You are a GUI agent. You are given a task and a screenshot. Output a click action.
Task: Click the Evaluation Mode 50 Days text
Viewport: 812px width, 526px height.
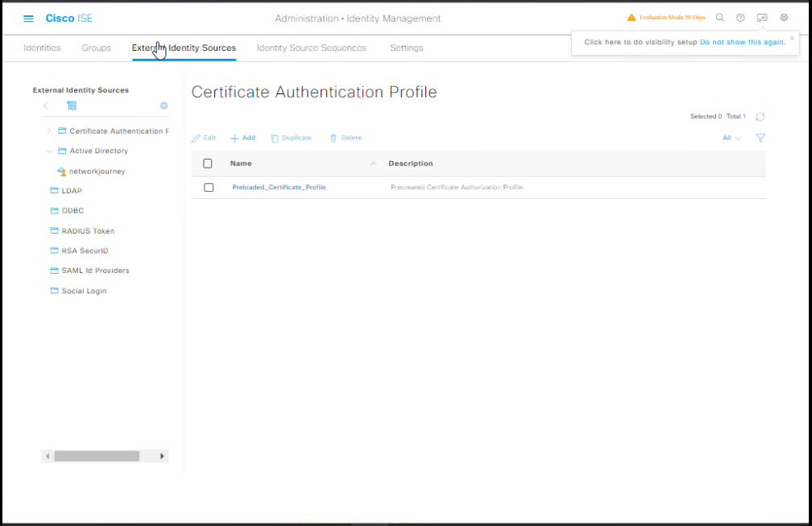click(672, 18)
